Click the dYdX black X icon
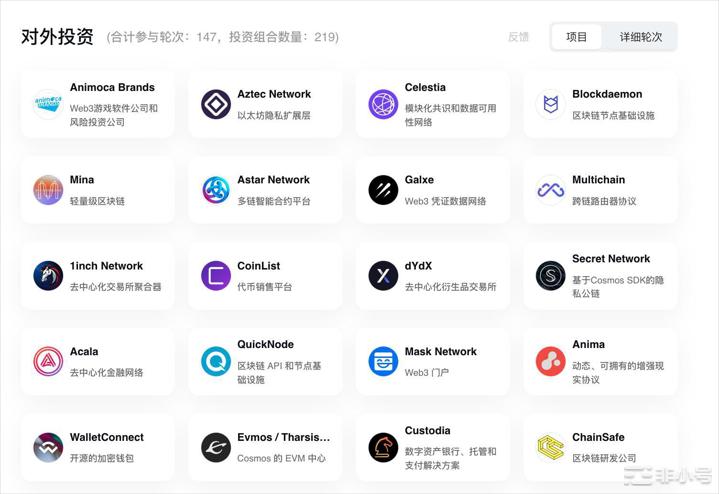This screenshot has height=494, width=719. 383,276
